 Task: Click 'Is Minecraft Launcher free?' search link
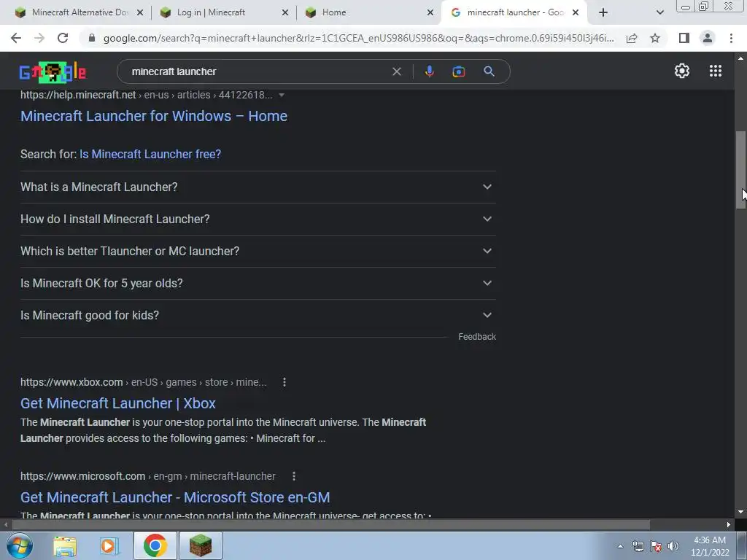point(150,155)
